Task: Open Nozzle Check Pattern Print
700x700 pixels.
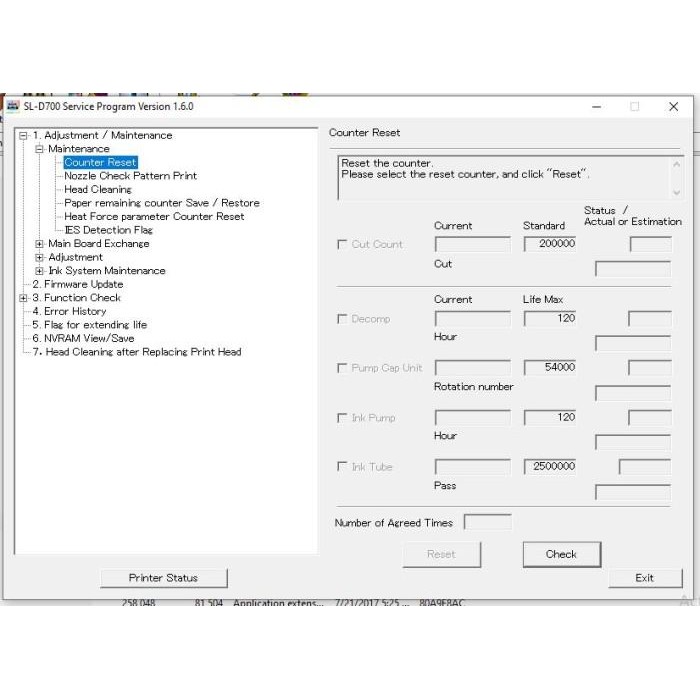Action: (x=130, y=176)
